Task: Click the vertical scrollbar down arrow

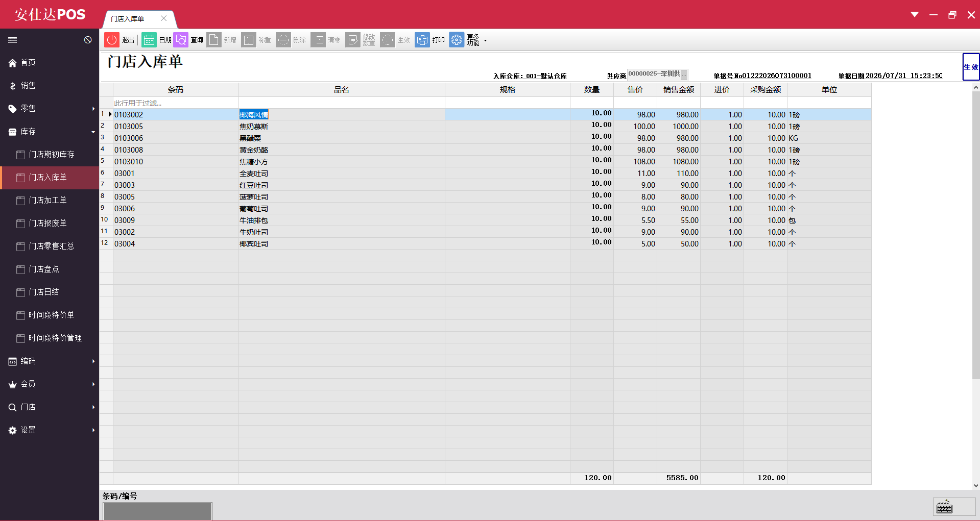Action: point(976,486)
